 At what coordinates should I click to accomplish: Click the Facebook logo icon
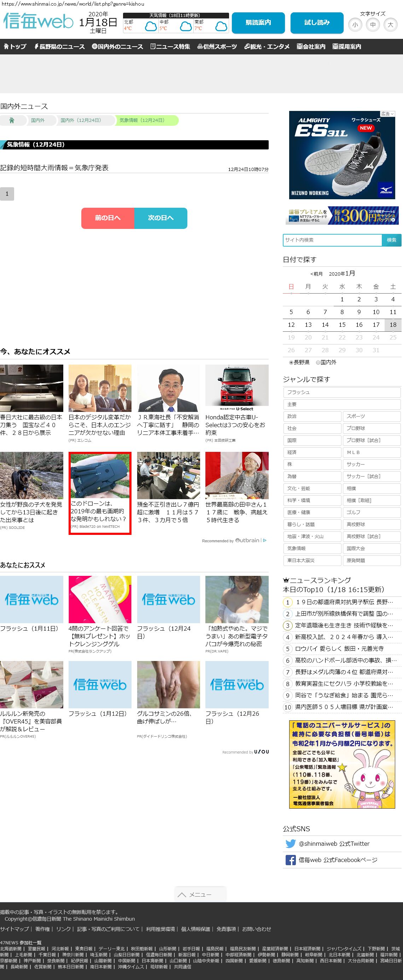290,860
